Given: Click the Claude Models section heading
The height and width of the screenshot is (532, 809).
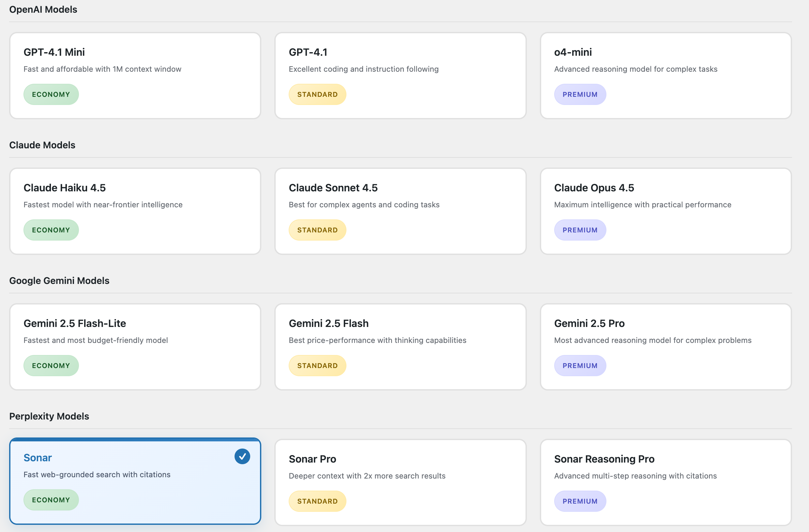Looking at the screenshot, I should (x=42, y=145).
